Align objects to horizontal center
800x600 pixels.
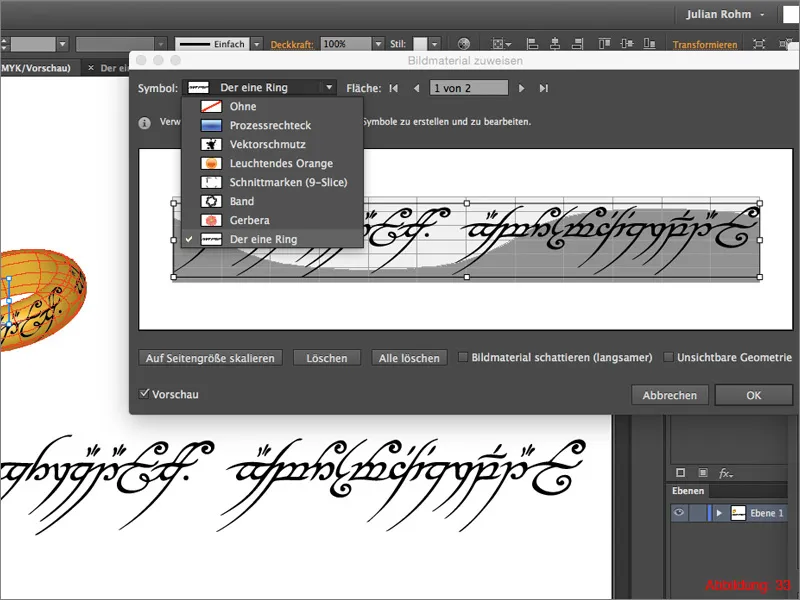555,44
